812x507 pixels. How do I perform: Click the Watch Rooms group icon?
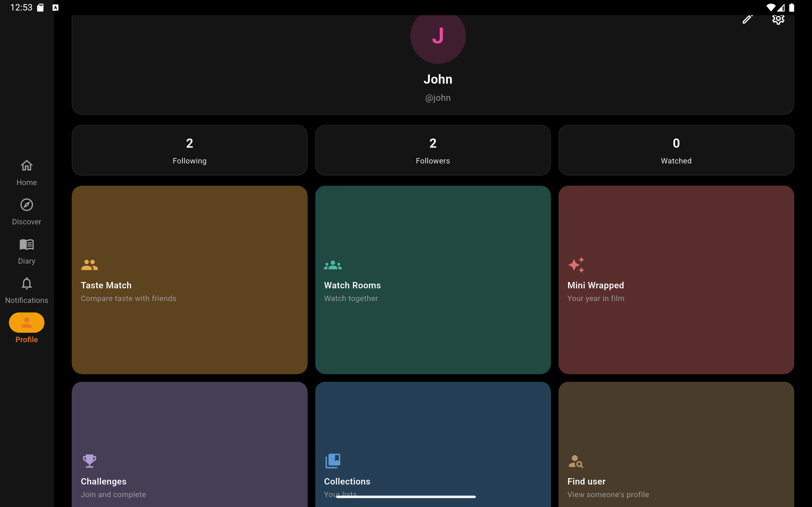pos(332,265)
